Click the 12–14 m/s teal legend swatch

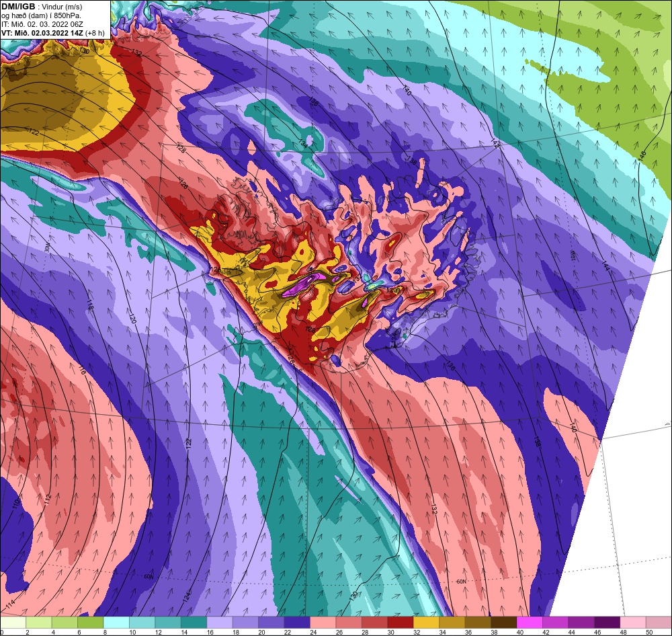pos(168,623)
